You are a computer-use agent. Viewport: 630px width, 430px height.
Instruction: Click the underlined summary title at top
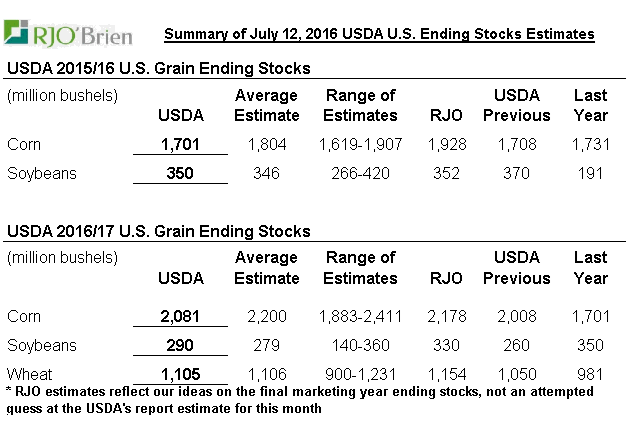point(379,34)
